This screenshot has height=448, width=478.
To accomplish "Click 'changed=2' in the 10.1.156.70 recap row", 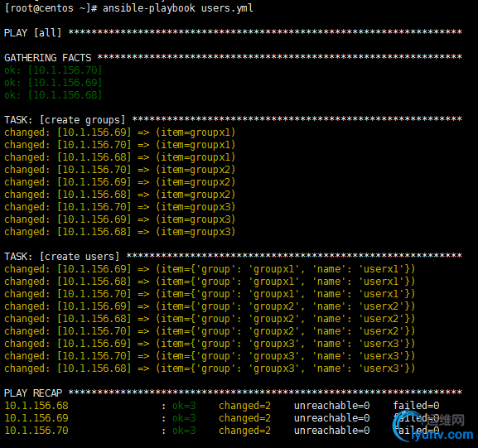I will tap(244, 431).
